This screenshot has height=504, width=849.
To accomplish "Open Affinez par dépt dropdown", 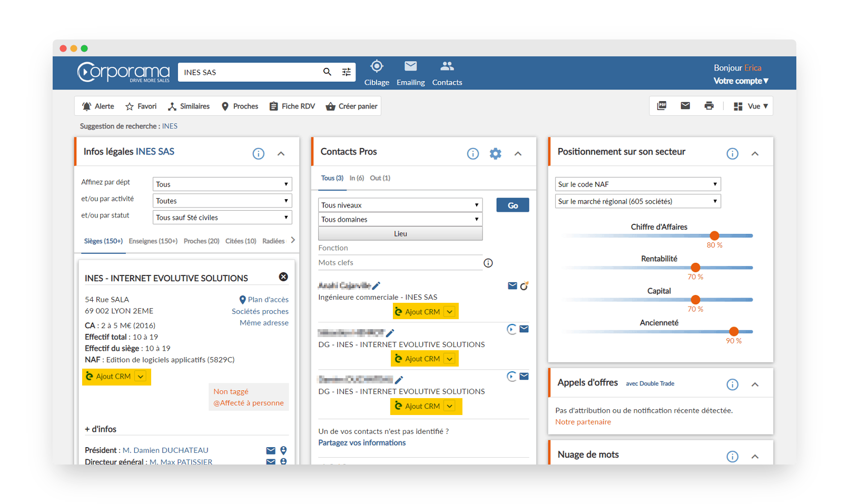I will tap(222, 184).
